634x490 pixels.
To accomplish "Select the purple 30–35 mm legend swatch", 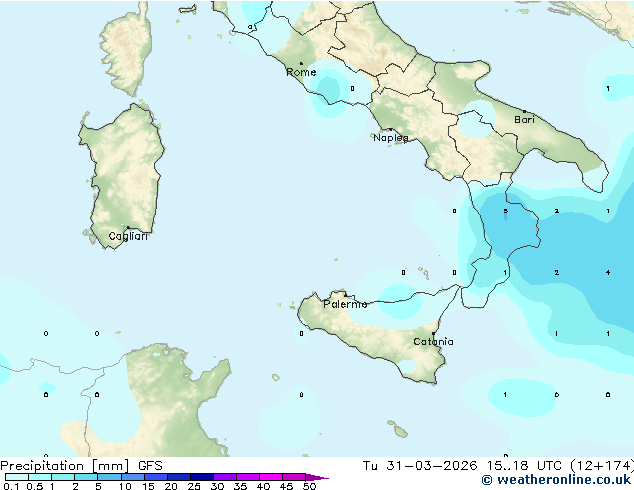I will [225, 477].
